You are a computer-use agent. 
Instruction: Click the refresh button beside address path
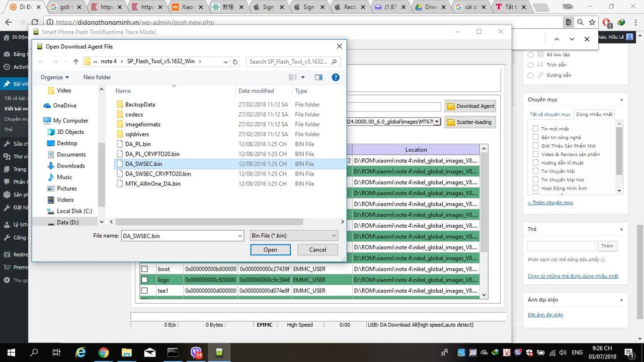coord(235,61)
